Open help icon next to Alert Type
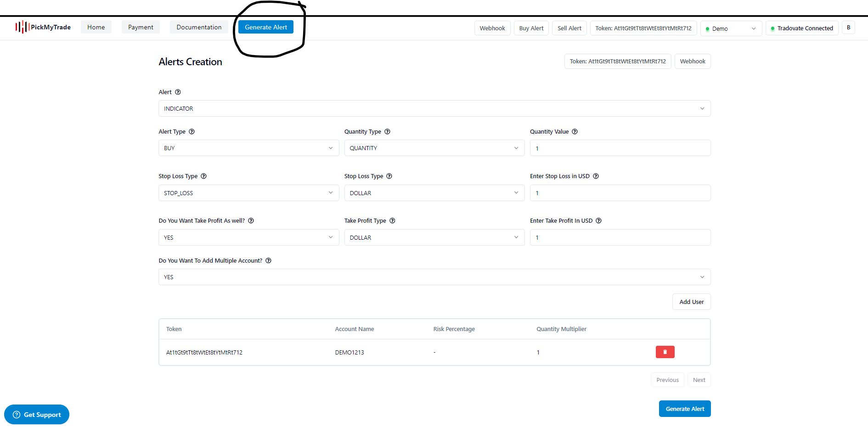 click(x=192, y=131)
